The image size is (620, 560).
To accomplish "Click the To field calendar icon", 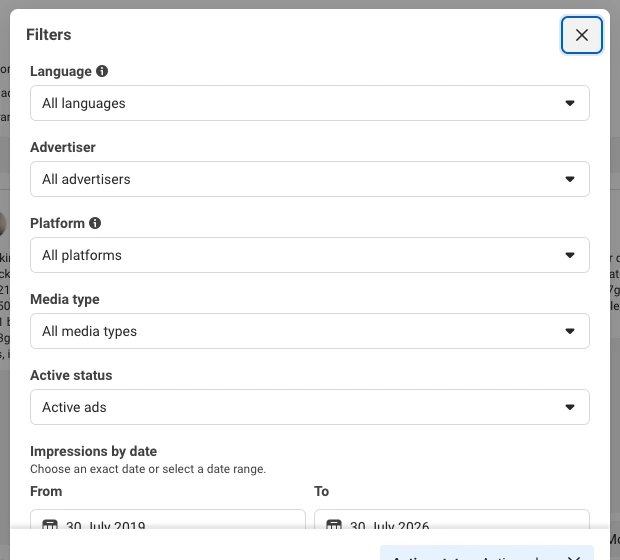I will (334, 524).
